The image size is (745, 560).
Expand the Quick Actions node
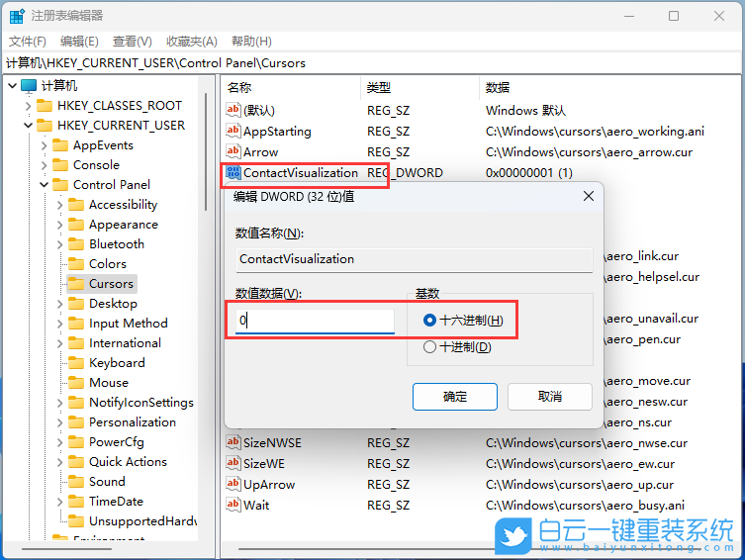[x=59, y=462]
